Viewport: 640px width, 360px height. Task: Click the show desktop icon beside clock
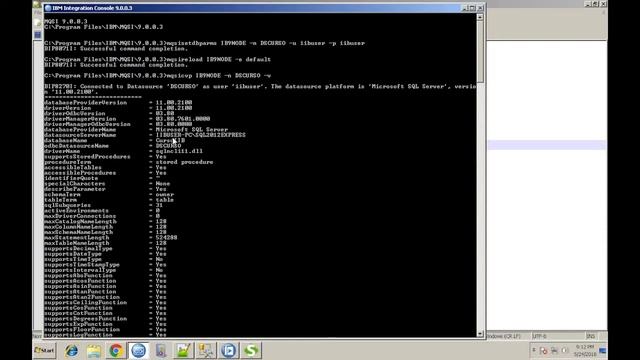pyautogui.click(x=602, y=351)
